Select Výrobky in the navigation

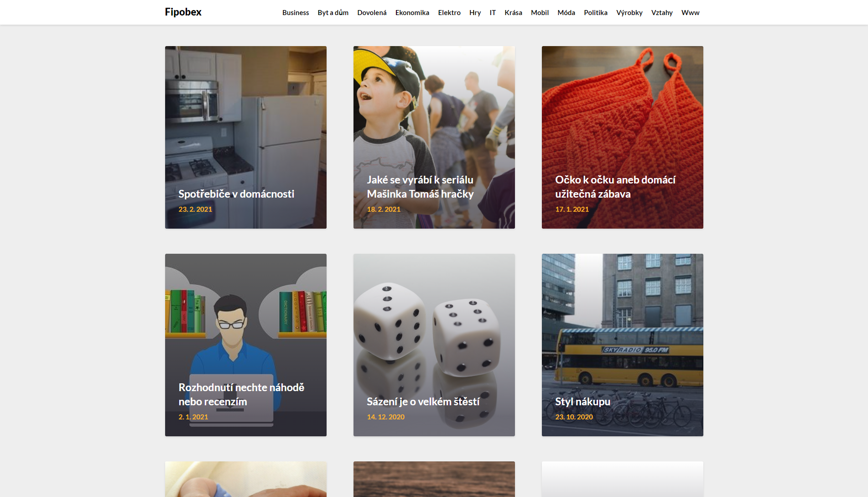[x=629, y=13]
